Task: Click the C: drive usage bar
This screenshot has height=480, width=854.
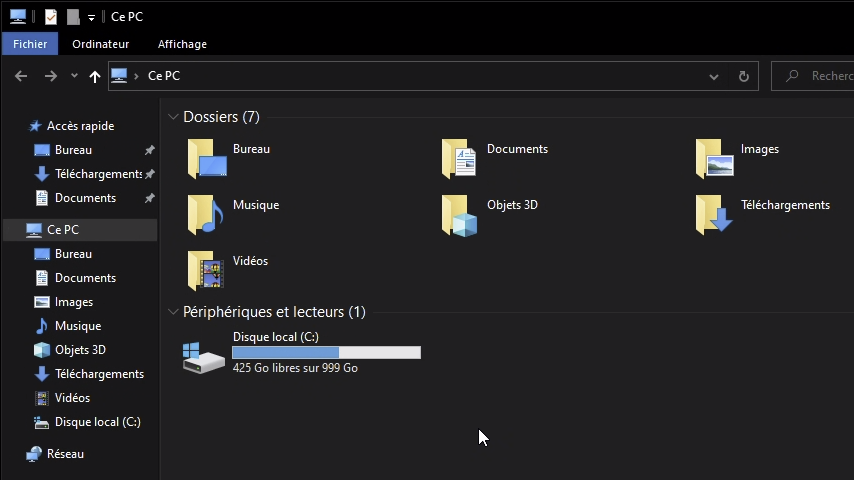Action: pos(326,353)
